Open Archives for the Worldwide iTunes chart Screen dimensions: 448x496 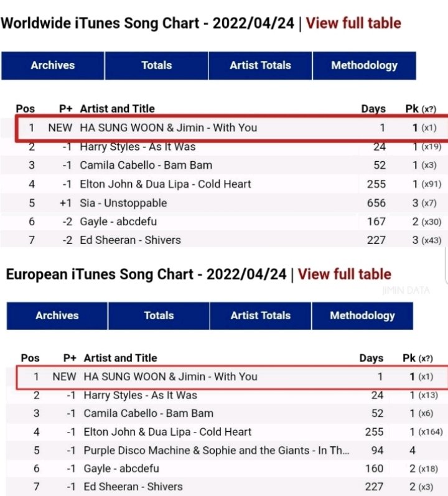tap(52, 65)
